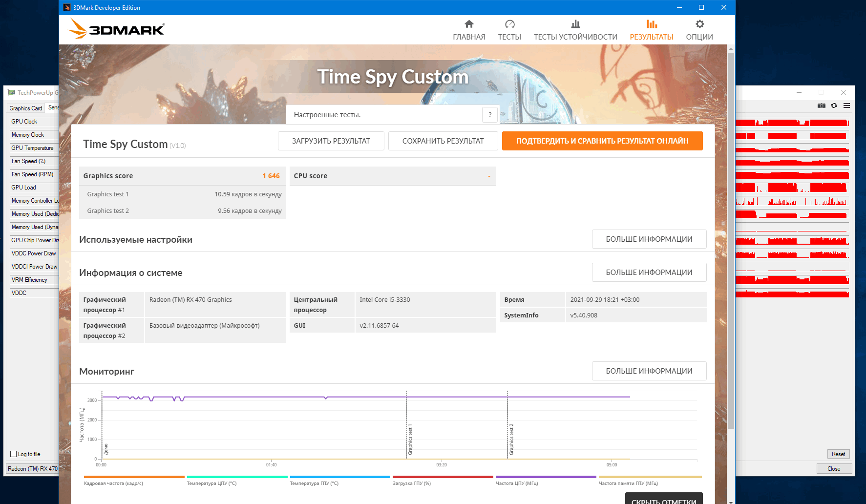Open ТЕСТЫ УСТОЙЧИВОСТИ stress test icon
The width and height of the screenshot is (866, 504).
(x=575, y=24)
